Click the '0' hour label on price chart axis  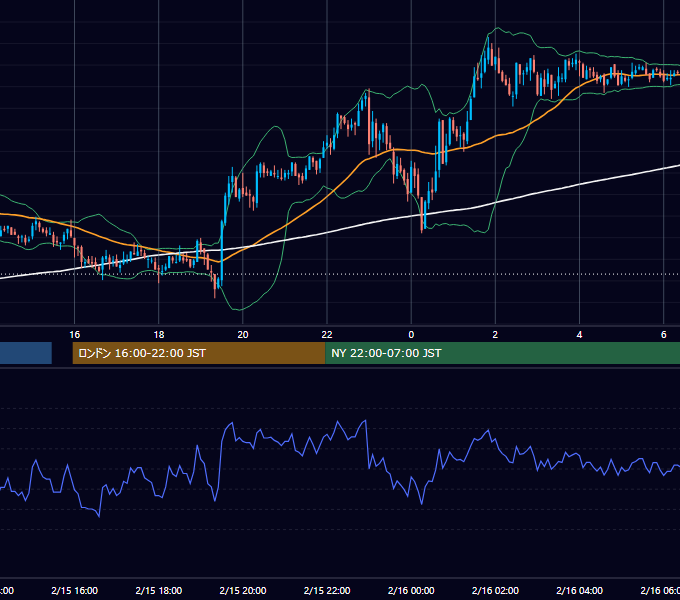(x=411, y=335)
